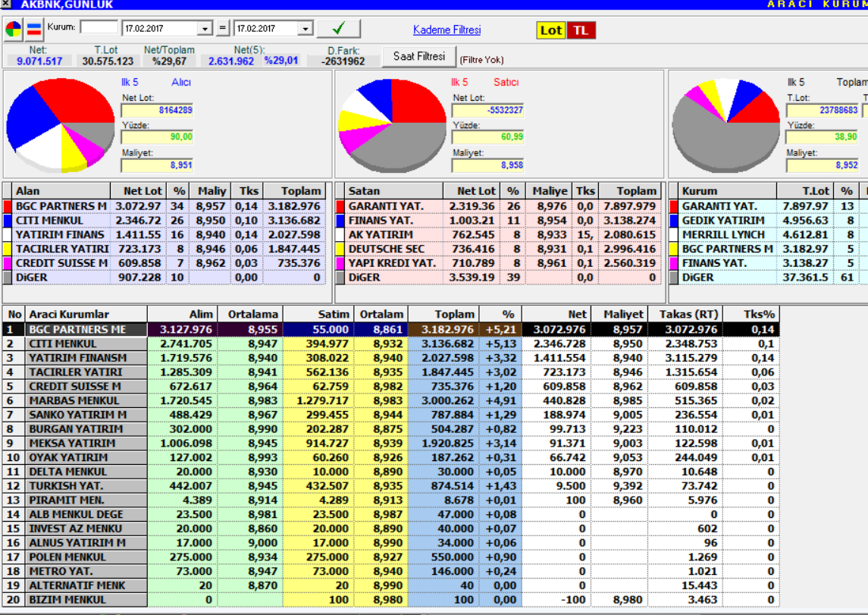868x615 pixels.
Task: Select the MARBAS MENKUL row
Action: coord(391,401)
